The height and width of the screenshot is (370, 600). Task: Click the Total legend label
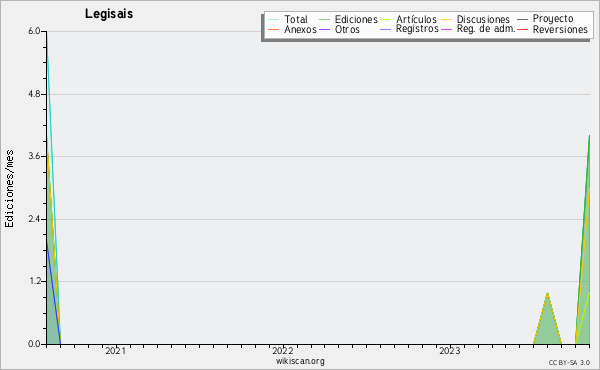pos(295,19)
